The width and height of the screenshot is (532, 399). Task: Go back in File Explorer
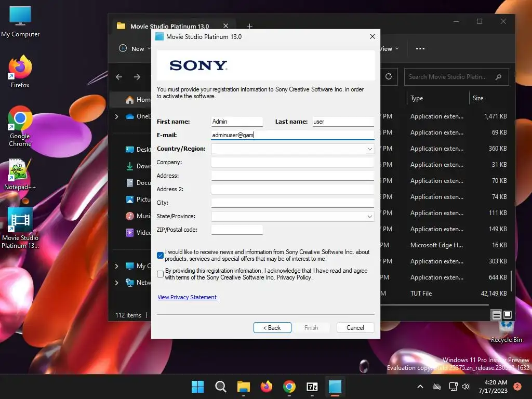click(119, 77)
